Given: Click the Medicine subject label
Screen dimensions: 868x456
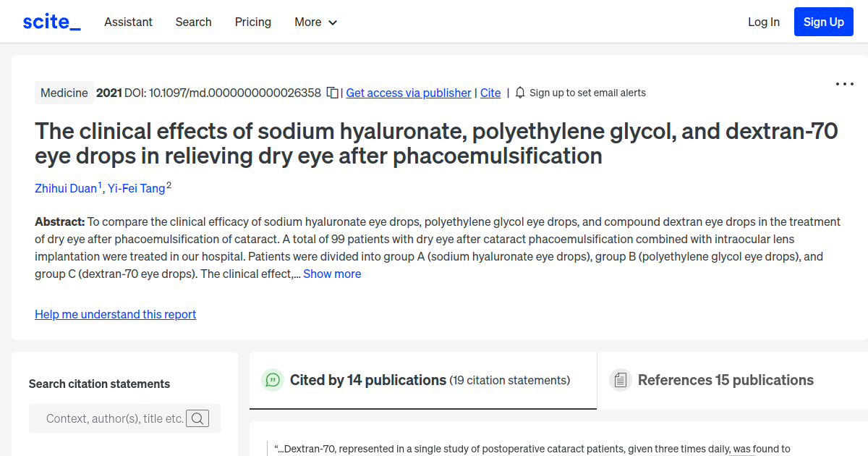Looking at the screenshot, I should 64,93.
